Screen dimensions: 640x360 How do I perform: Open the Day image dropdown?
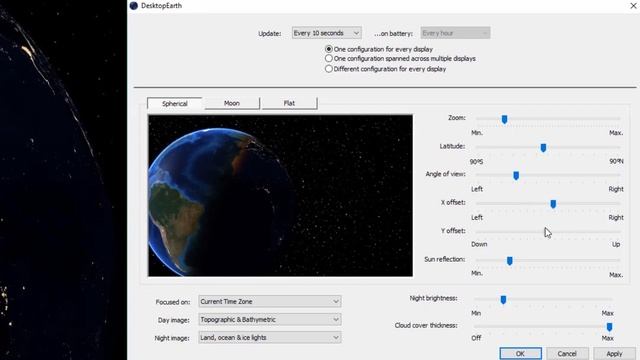pos(270,320)
